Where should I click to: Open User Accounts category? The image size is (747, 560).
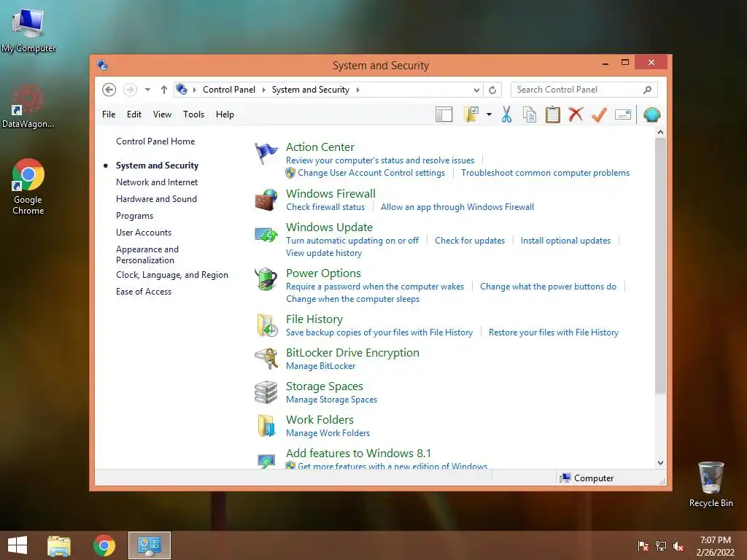[144, 233]
